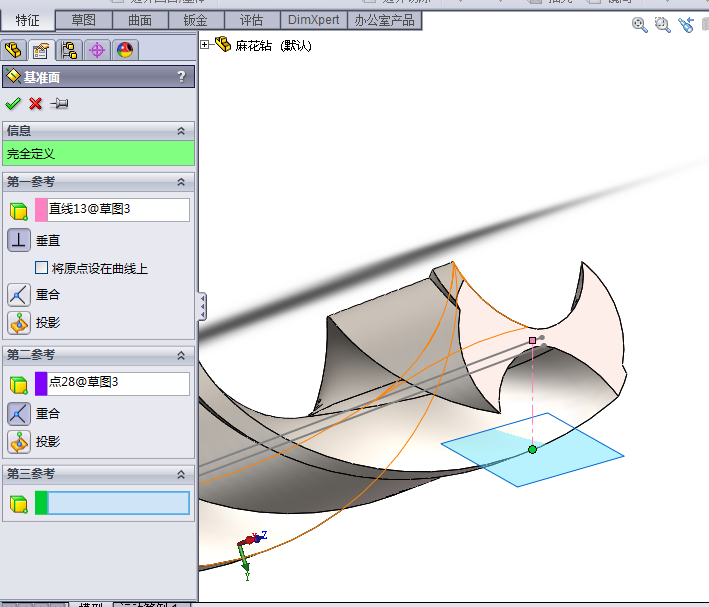Viewport: 709px width, 607px height.
Task: Open the DimXpertManager crosshair tab
Action: point(97,50)
